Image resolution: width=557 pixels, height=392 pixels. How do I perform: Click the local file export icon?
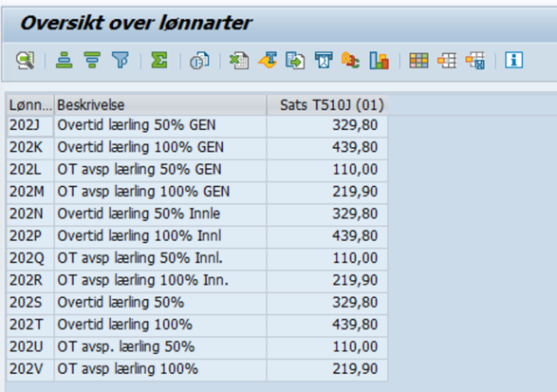pos(295,61)
